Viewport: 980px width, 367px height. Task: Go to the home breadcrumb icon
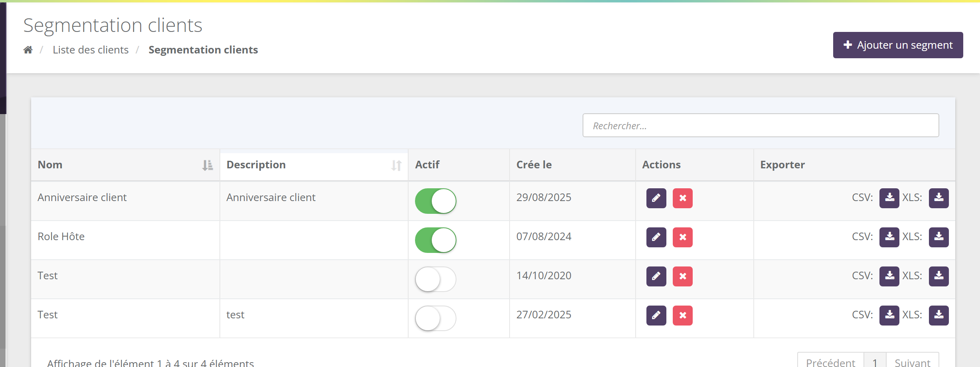28,50
